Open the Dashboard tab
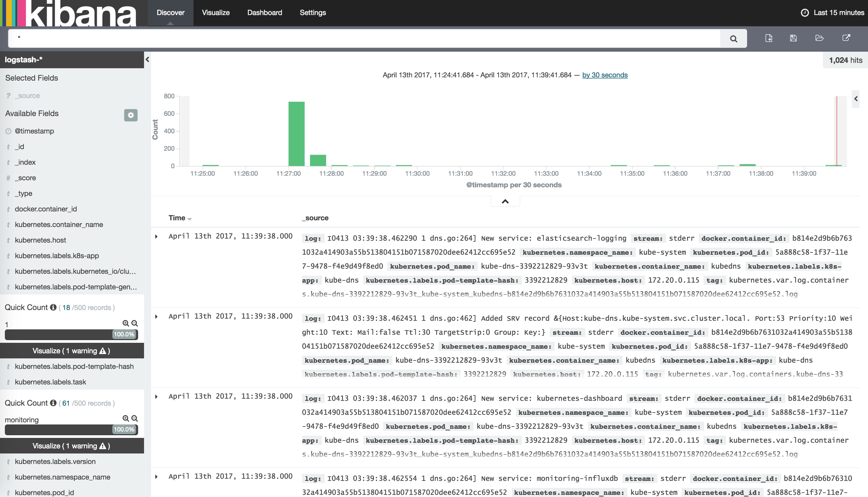This screenshot has width=868, height=497. point(264,13)
